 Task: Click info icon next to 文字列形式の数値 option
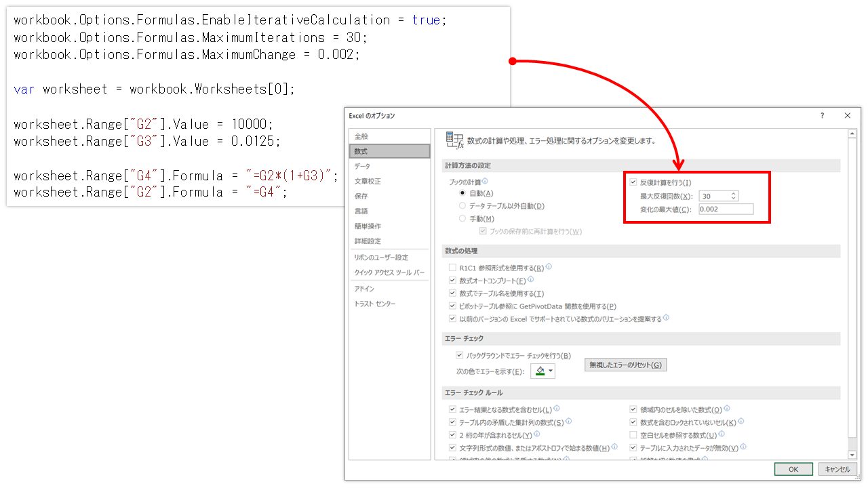click(614, 447)
